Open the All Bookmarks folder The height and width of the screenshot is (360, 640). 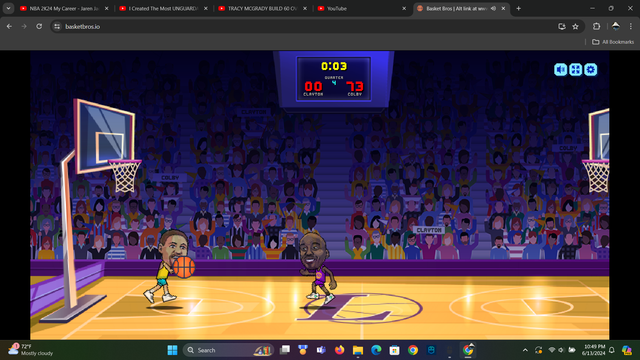click(613, 42)
